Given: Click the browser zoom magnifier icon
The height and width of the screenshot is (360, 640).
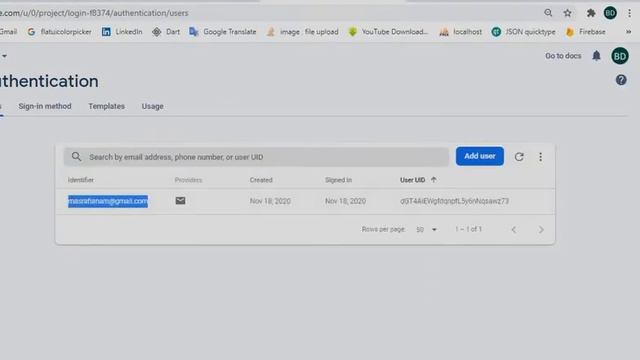Looking at the screenshot, I should 548,13.
